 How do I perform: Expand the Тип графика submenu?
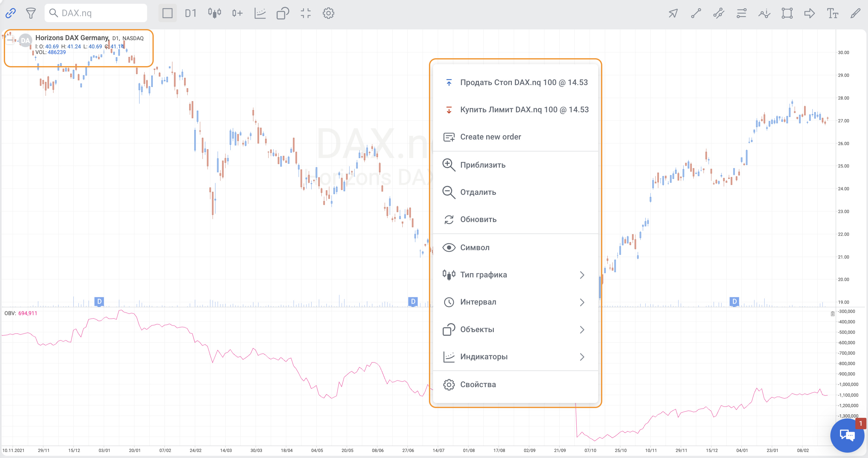pyautogui.click(x=515, y=275)
